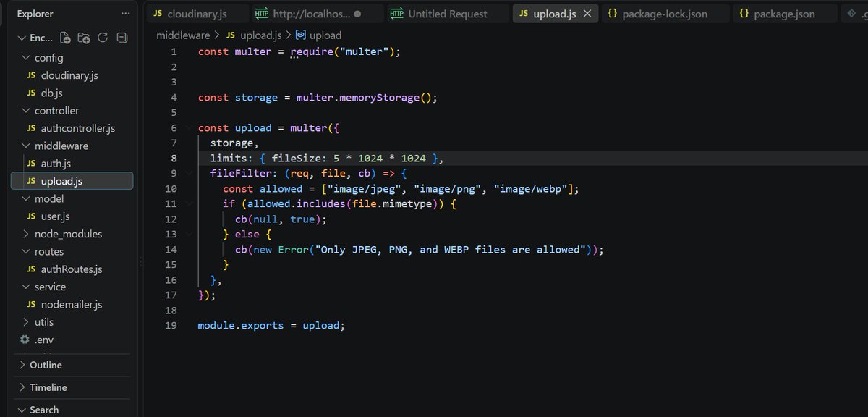Expand the Timeline panel section
868x417 pixels.
[72, 387]
